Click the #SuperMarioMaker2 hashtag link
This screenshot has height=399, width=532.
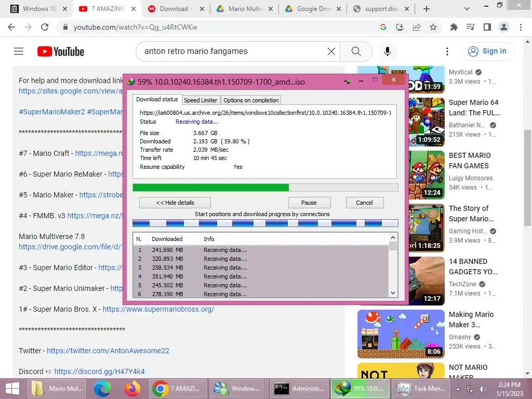[x=52, y=112]
